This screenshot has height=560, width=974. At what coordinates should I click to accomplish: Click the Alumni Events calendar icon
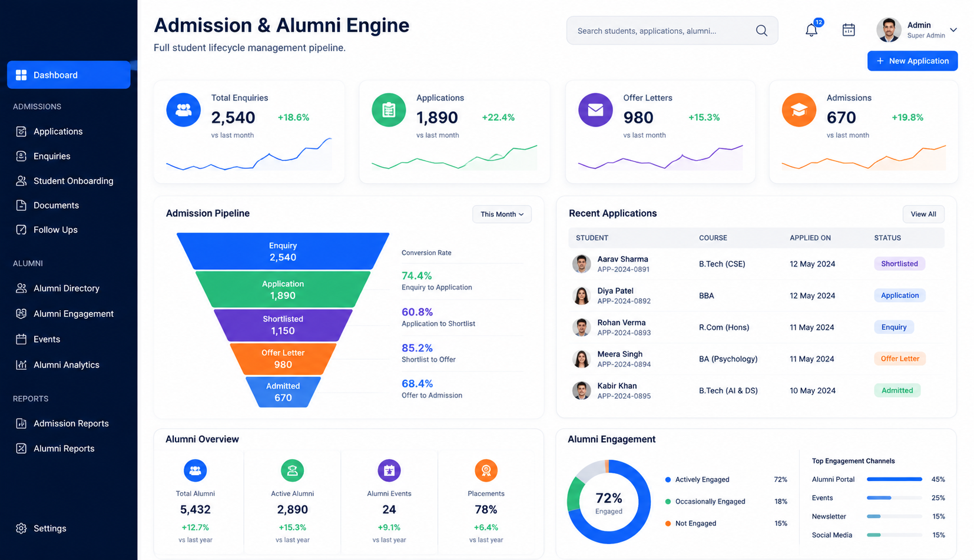click(389, 470)
